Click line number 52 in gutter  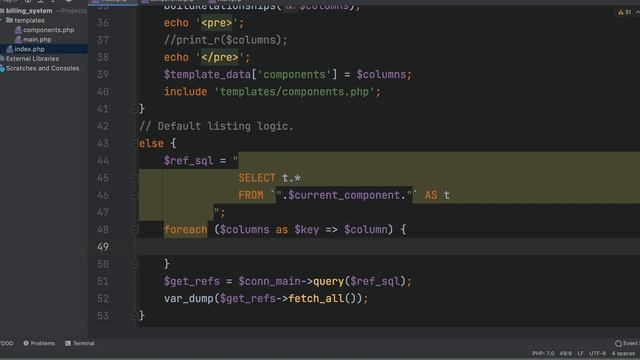(103, 298)
